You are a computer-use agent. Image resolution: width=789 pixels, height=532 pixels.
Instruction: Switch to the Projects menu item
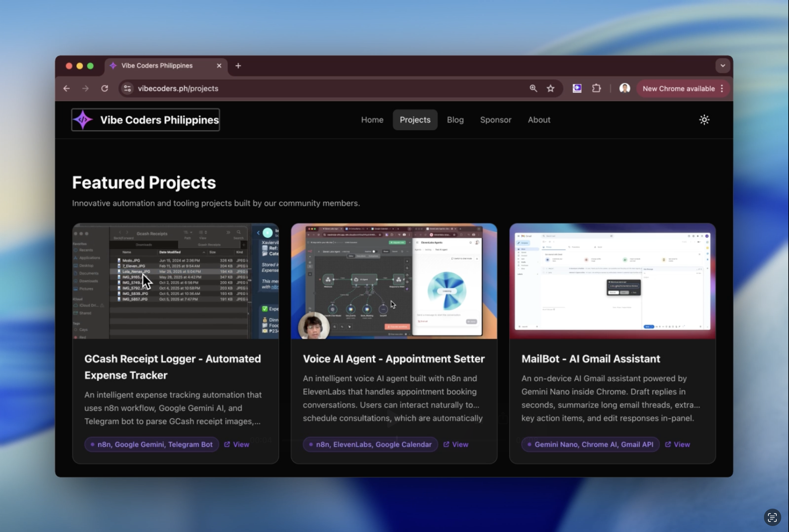[x=415, y=119]
